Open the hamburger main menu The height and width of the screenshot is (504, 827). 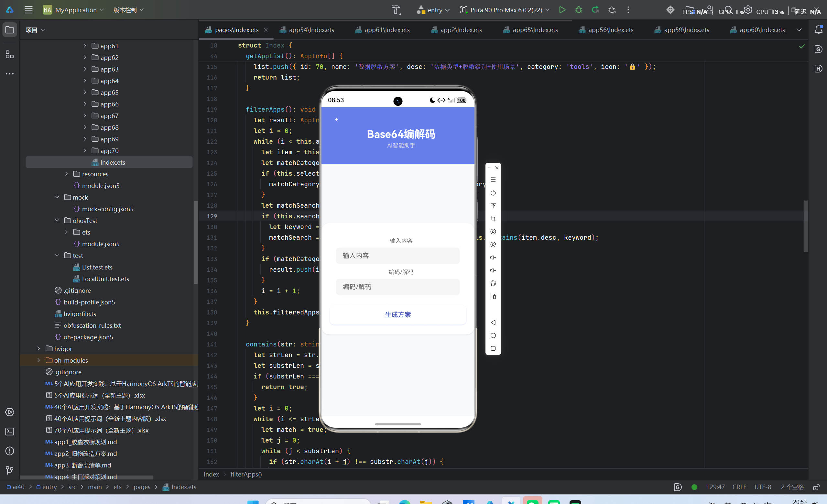pos(28,10)
